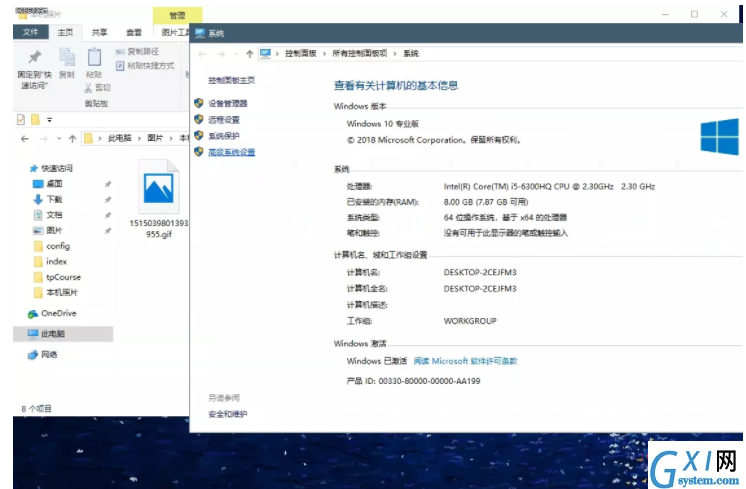Screen dimensions: 746x489
Task: Click 系统 breadcrumb in address bar
Action: (x=411, y=53)
